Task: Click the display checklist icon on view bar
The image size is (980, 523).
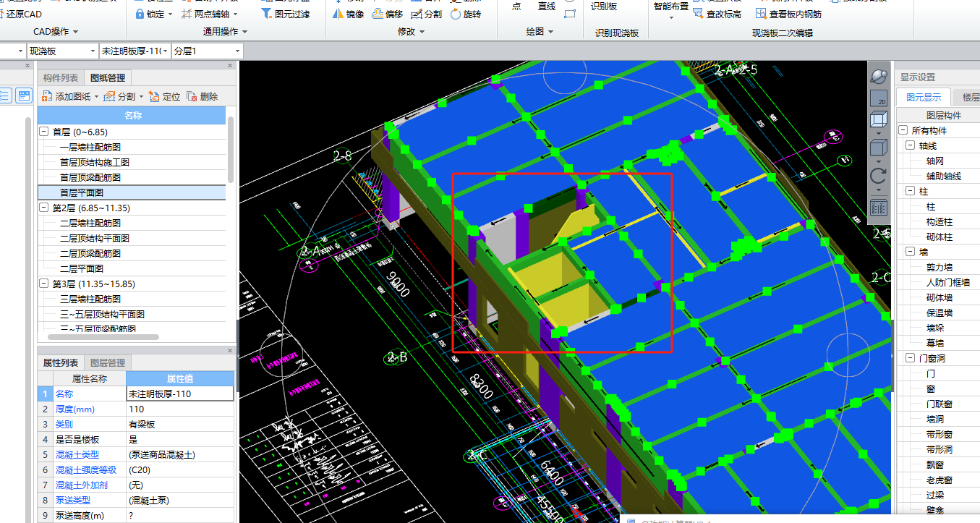Action: (878, 208)
